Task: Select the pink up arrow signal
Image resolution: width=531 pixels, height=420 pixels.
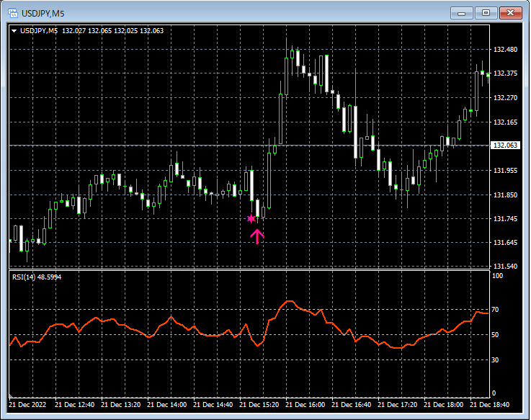Action: click(x=257, y=236)
